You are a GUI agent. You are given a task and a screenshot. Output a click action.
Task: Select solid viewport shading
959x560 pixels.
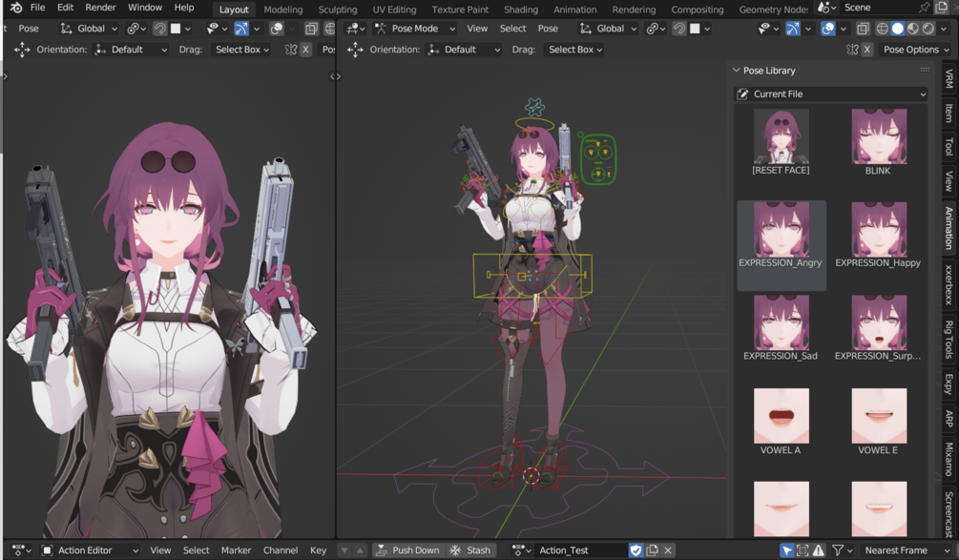point(897,28)
